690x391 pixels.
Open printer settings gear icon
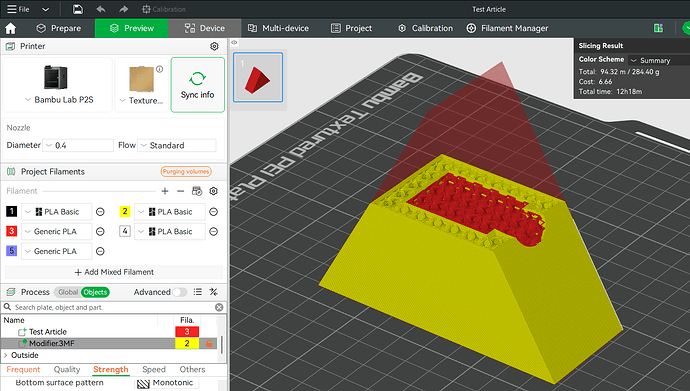214,46
